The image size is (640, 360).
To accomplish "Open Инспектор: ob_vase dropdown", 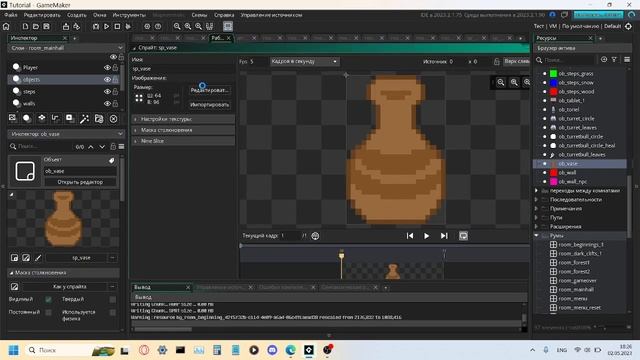I will click(66, 134).
